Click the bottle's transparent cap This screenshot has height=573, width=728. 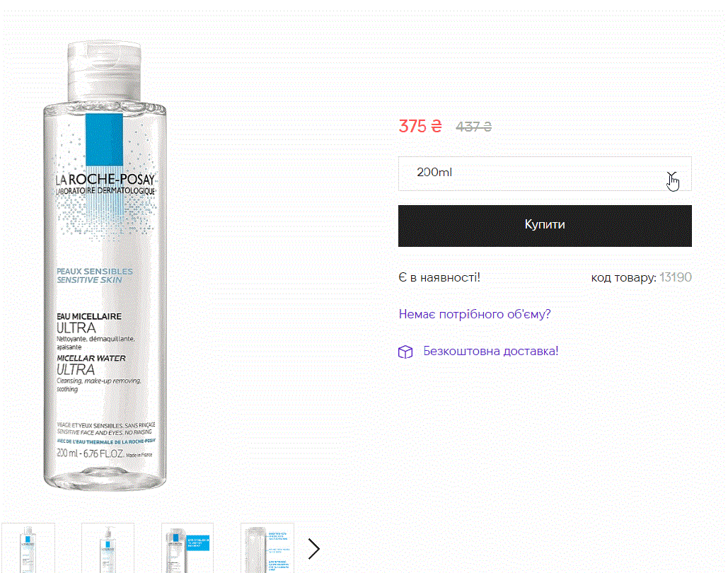click(x=105, y=71)
